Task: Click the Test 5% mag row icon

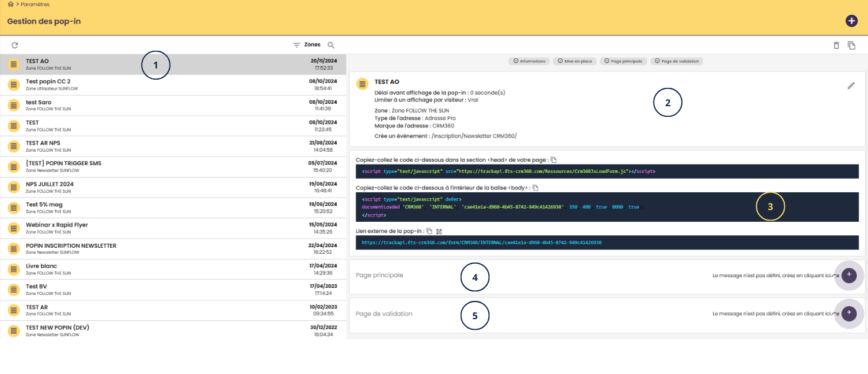Action: click(14, 208)
